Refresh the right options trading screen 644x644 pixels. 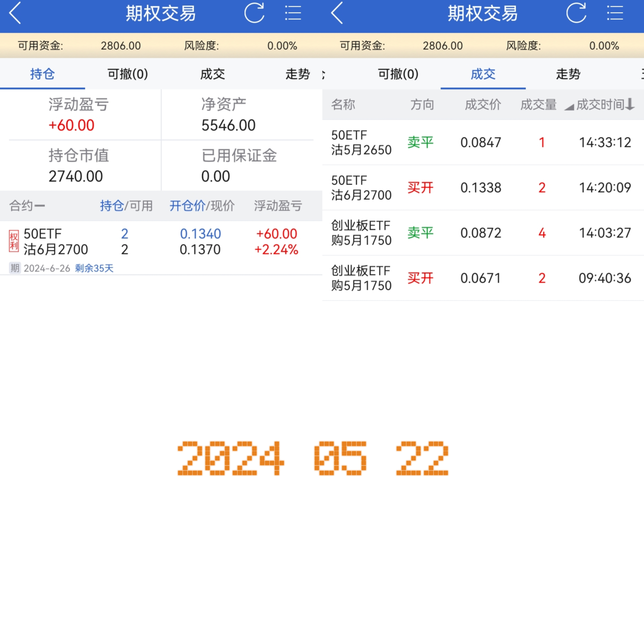click(x=576, y=13)
